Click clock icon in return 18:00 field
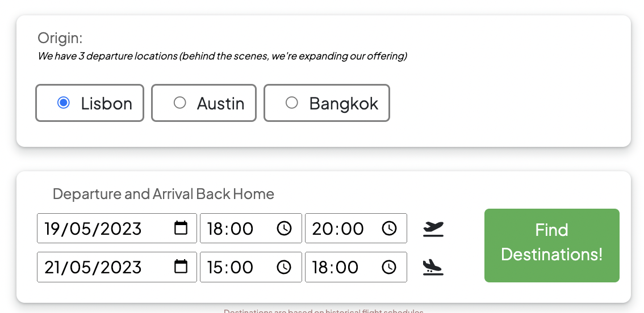The height and width of the screenshot is (313, 644). (x=390, y=267)
